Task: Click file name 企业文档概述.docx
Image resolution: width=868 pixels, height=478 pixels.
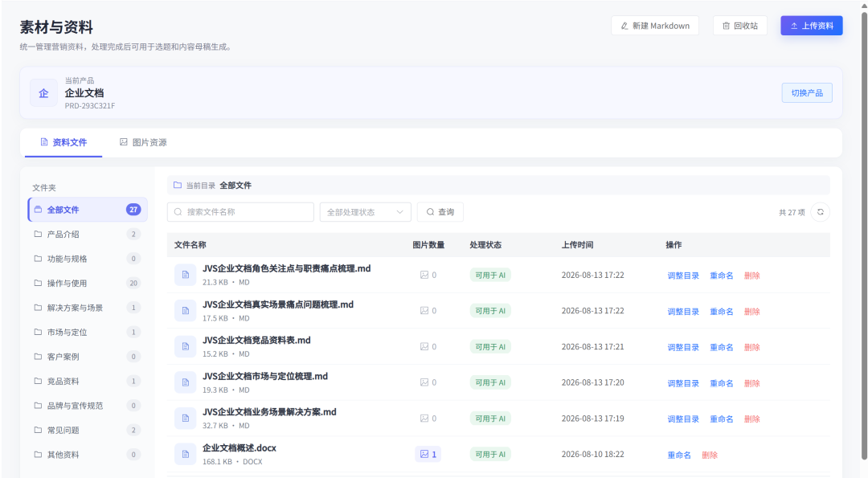Action: 240,447
